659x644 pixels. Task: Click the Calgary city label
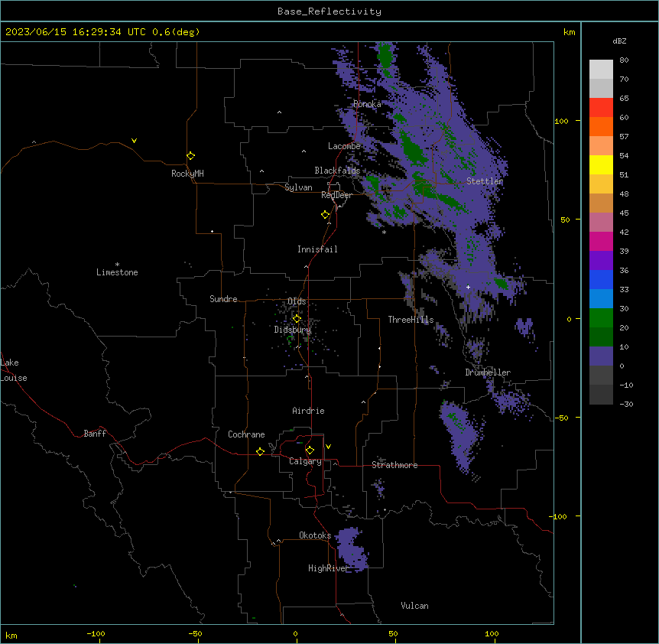[305, 461]
